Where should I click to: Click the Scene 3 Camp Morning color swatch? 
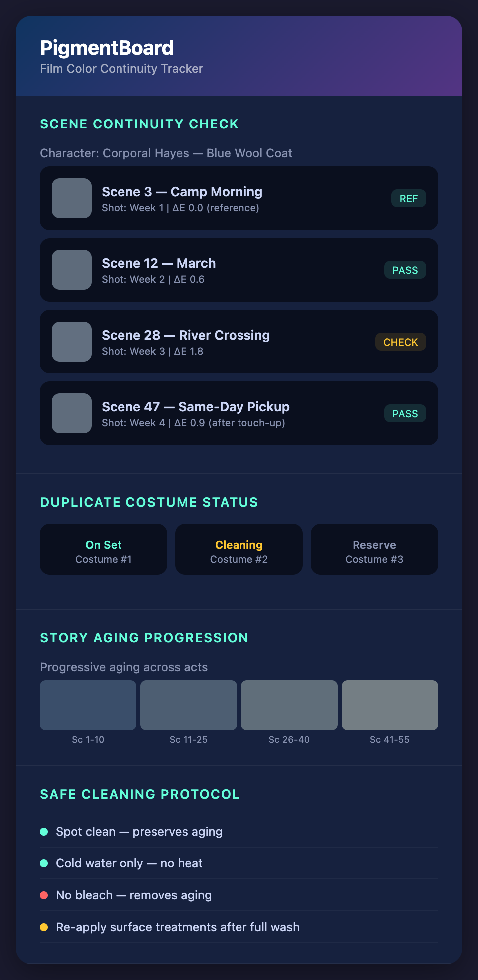72,198
